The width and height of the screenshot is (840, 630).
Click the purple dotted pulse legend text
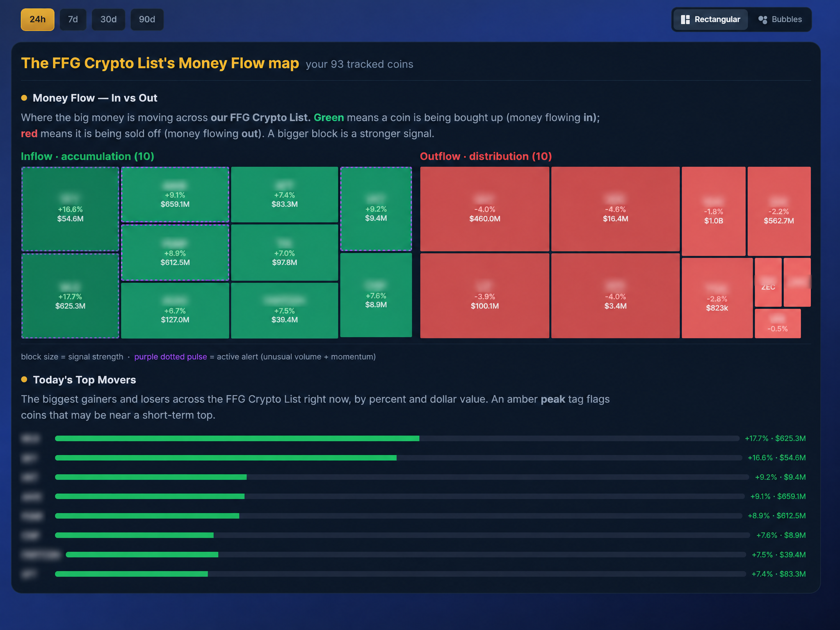[170, 357]
